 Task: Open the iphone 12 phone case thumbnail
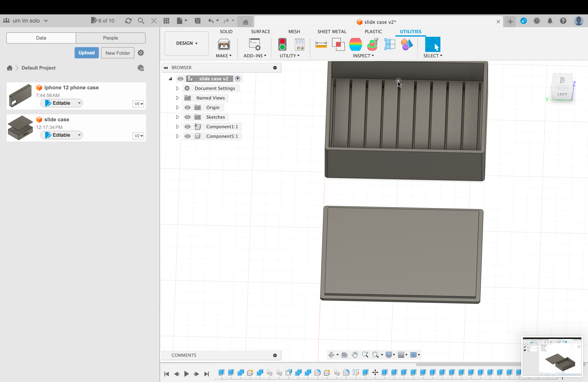20,96
